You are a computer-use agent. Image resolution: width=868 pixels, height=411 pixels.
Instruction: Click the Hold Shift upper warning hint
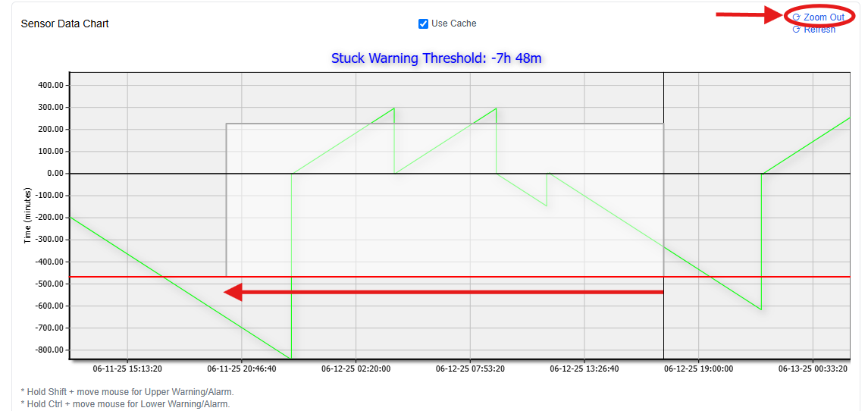click(127, 392)
